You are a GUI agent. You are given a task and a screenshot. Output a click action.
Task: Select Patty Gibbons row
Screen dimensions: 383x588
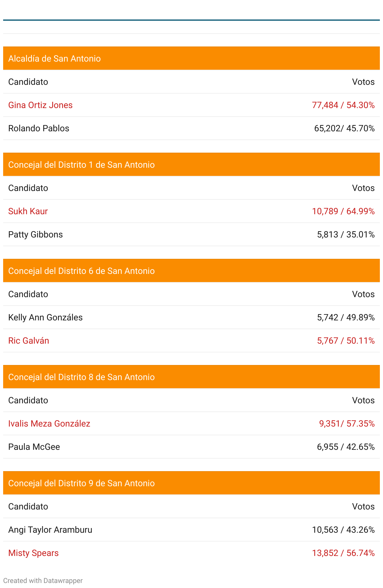tap(191, 234)
